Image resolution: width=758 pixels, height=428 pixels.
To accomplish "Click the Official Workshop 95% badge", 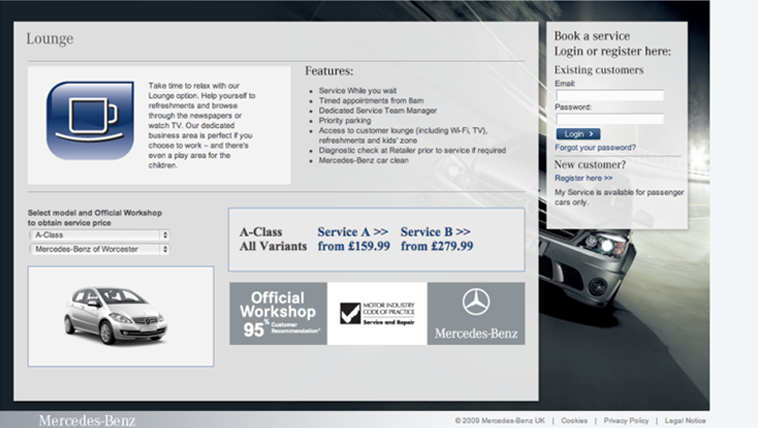I will click(x=277, y=313).
